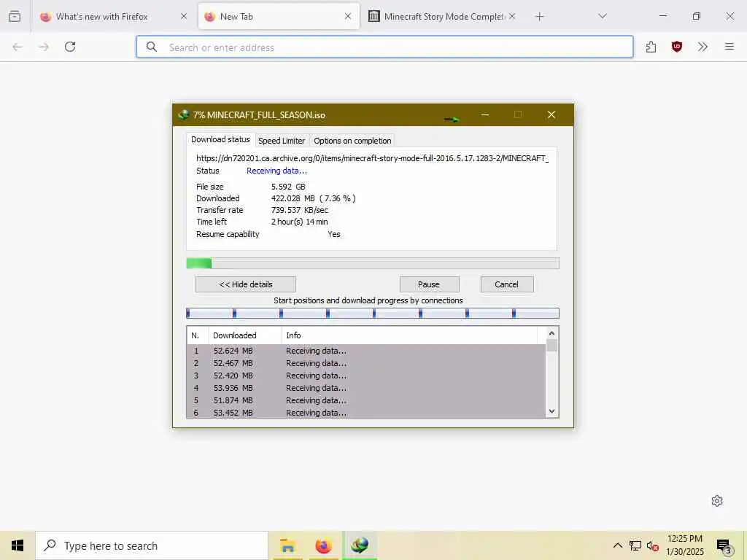Click the N. column header
Image resolution: width=747 pixels, height=560 pixels.
point(198,335)
